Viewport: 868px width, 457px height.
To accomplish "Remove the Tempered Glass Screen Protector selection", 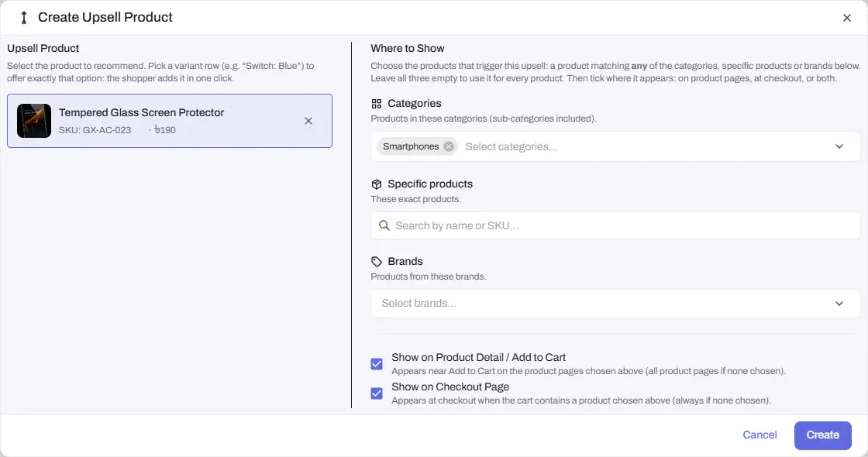I will 308,121.
